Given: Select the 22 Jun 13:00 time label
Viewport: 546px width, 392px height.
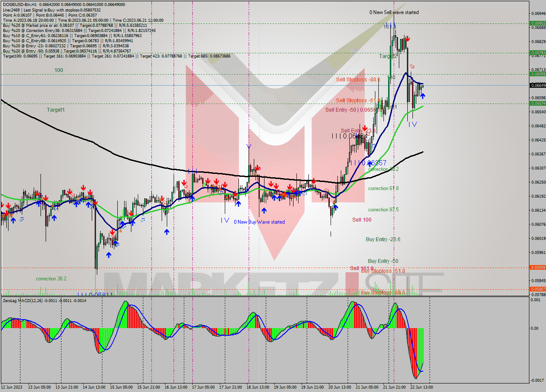Looking at the screenshot, I should point(422,387).
